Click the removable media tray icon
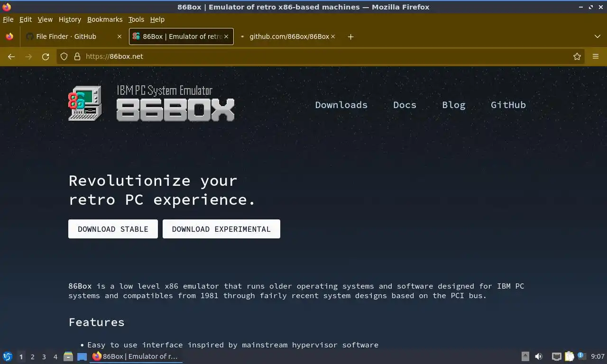Viewport: 607px width, 364px height. (x=525, y=356)
